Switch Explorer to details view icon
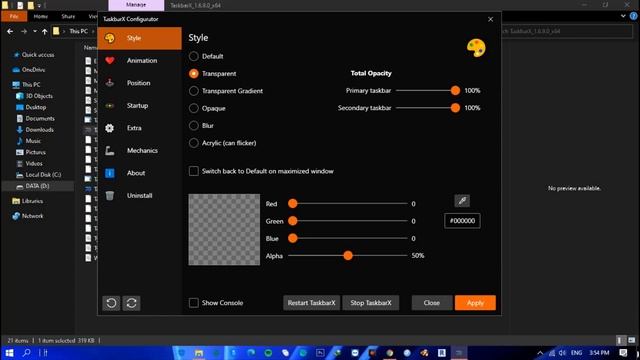 (x=620, y=340)
